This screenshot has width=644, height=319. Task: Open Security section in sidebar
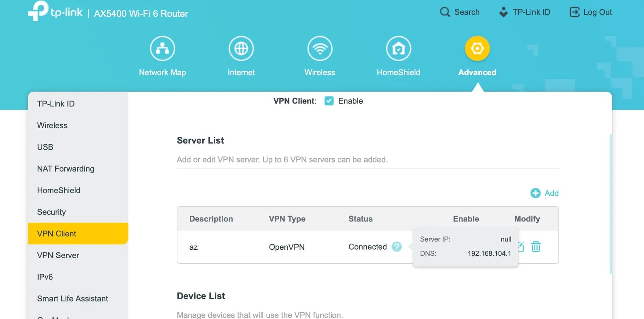[x=51, y=212]
